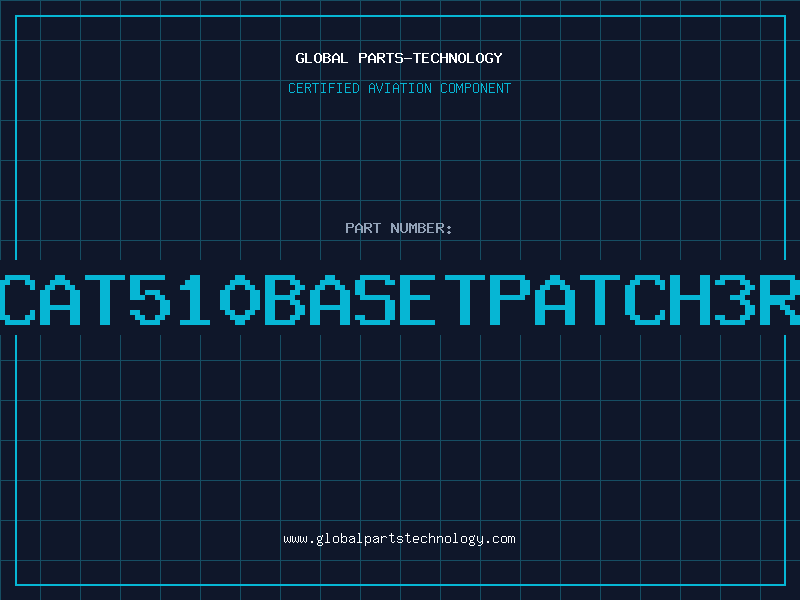The image size is (800, 600).
Task: Click the part number CAT510BASETPATCH3R text
Action: click(400, 300)
